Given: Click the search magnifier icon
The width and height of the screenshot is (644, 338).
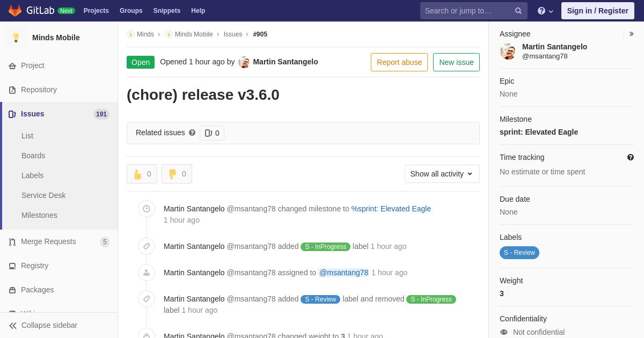Looking at the screenshot, I should click(518, 11).
